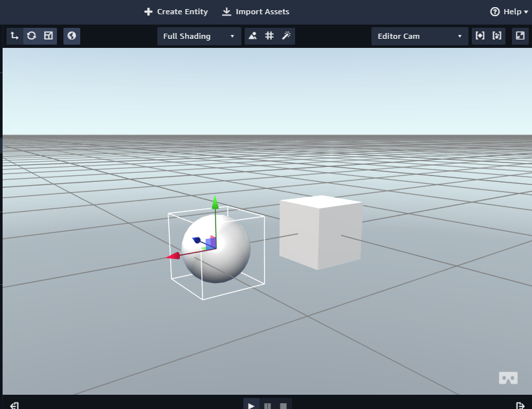Screen dimensions: 532x409
Task: Select the translate transform tool
Action: tap(15, 36)
